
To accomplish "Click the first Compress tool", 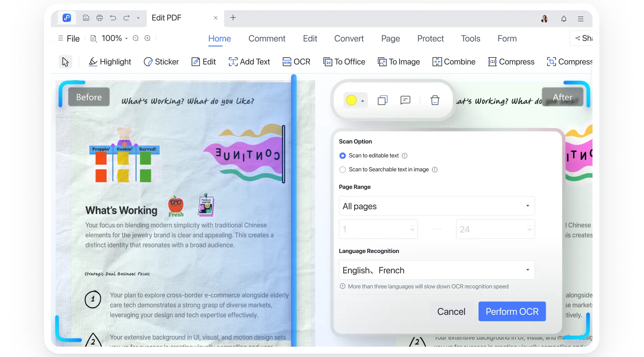I will (511, 62).
